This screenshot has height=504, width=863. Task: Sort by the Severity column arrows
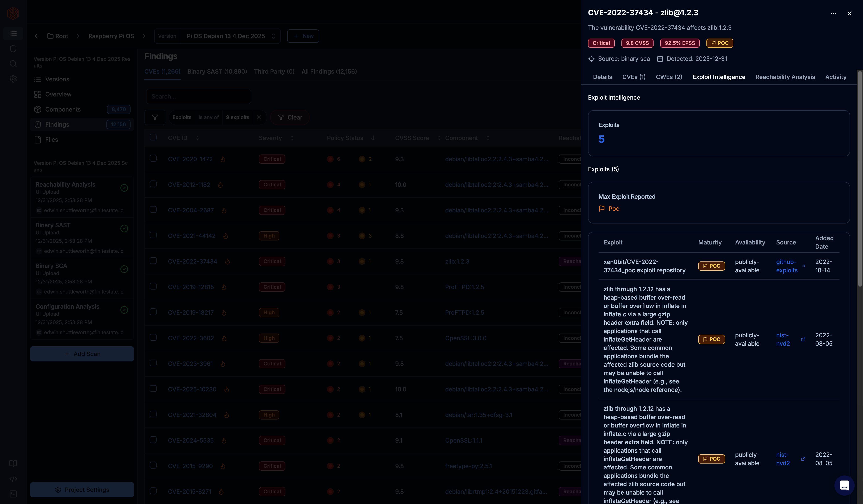(292, 138)
